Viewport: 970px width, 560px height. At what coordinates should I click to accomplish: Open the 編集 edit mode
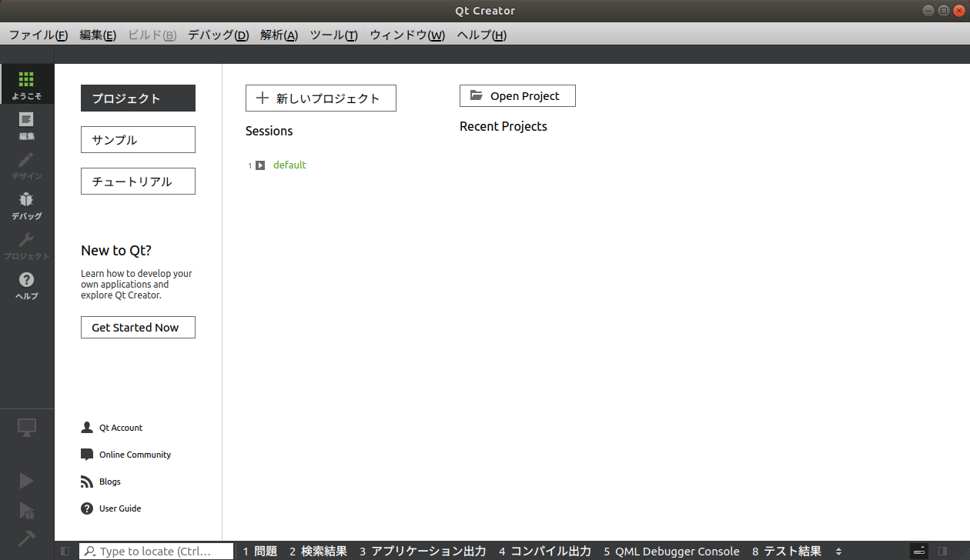27,125
